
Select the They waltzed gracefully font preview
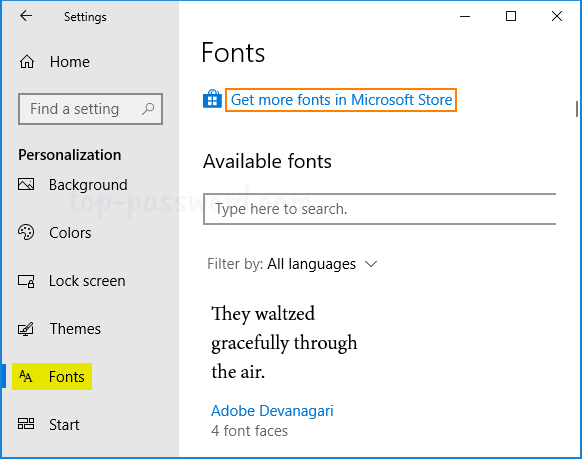click(x=284, y=342)
